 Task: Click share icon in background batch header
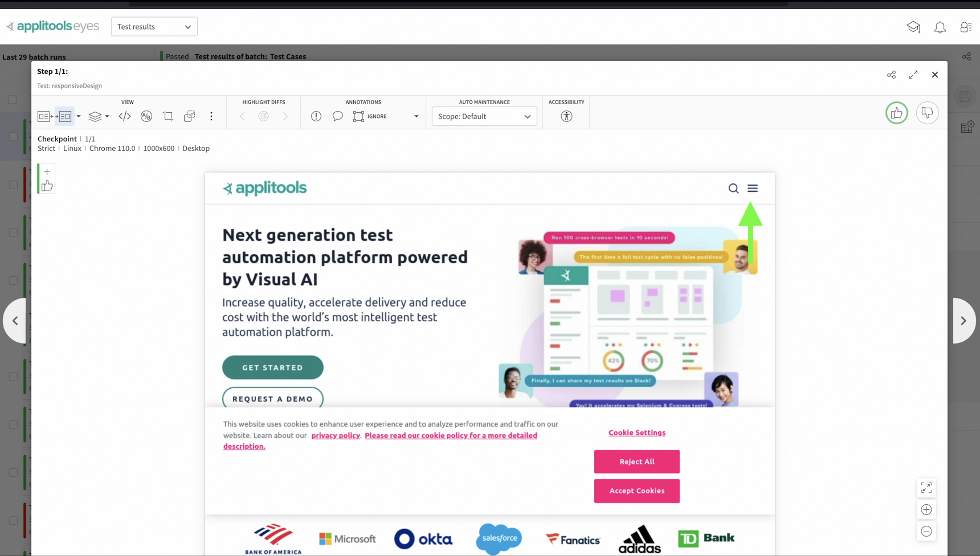pos(967,56)
